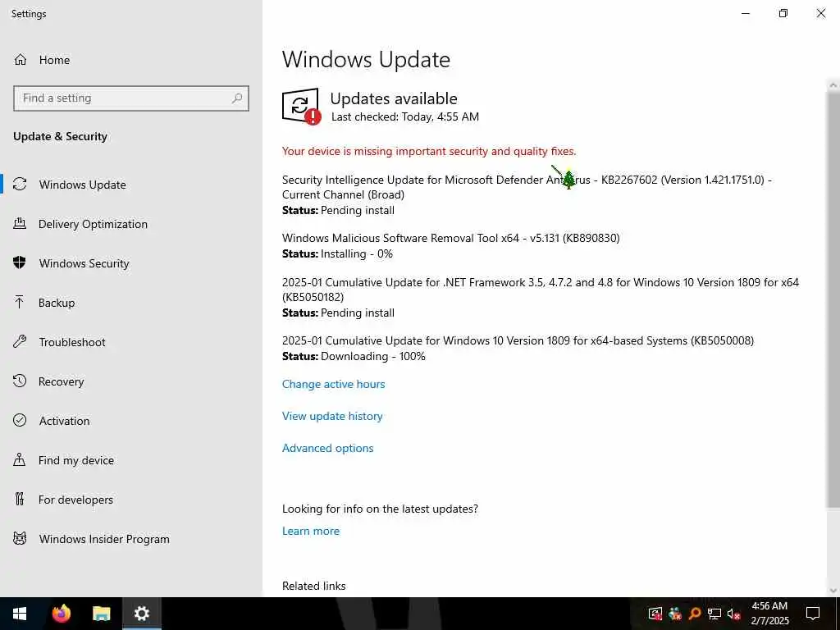The height and width of the screenshot is (630, 840).
Task: Click the Backup upward arrow icon
Action: coord(20,302)
